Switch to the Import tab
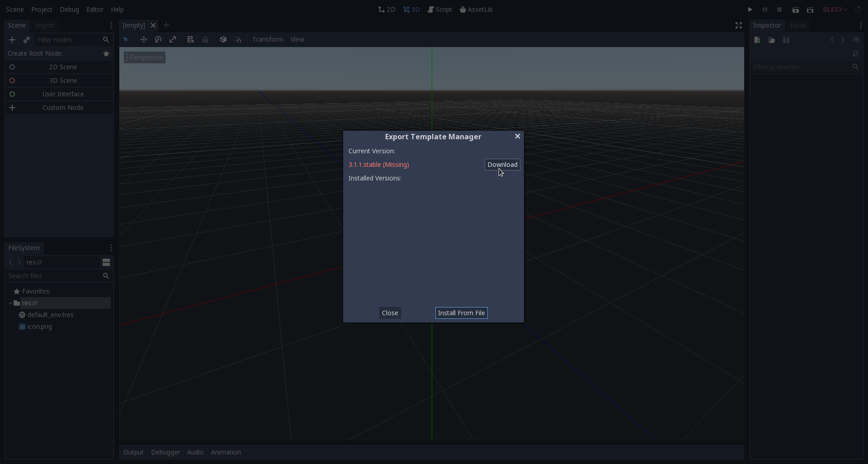The width and height of the screenshot is (868, 464). coord(45,25)
